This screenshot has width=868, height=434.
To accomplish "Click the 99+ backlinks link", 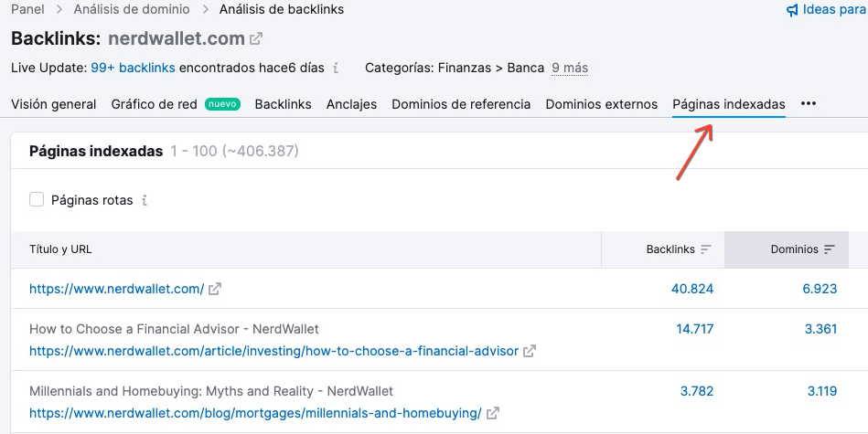I will (133, 68).
